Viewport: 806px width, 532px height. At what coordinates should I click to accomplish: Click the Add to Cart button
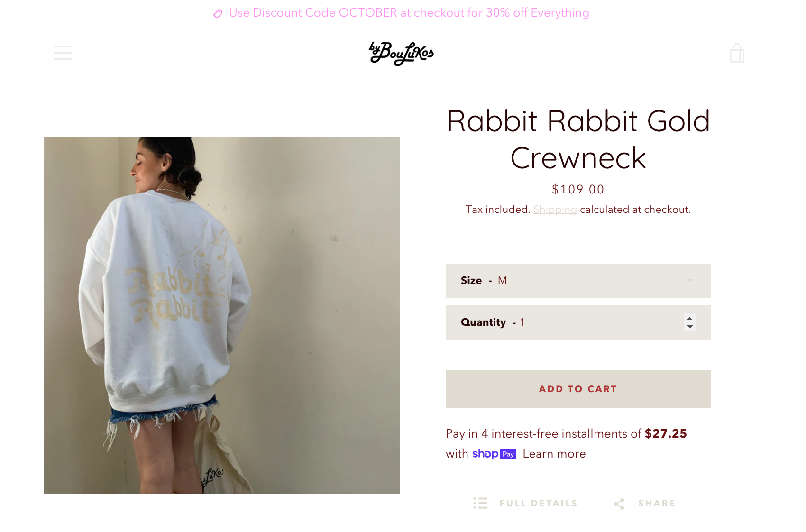pos(578,389)
